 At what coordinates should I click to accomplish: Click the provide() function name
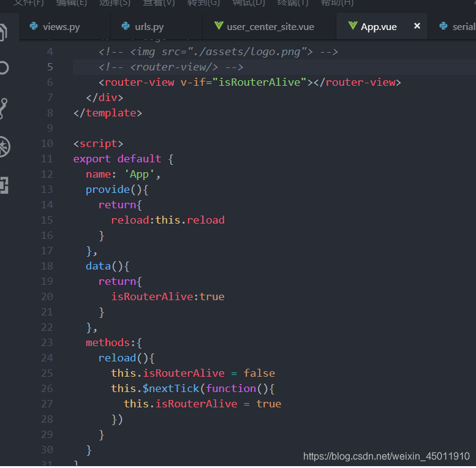108,190
